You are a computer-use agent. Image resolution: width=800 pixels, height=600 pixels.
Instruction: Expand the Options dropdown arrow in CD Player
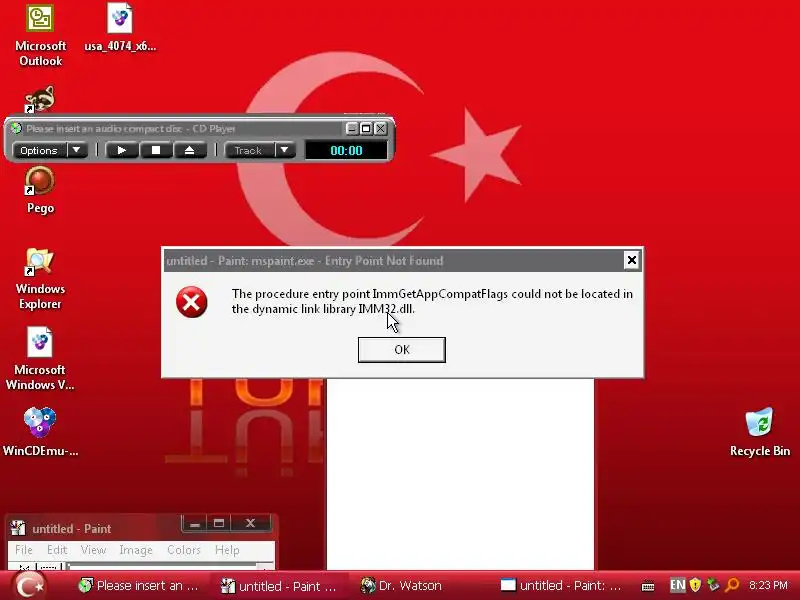(77, 151)
